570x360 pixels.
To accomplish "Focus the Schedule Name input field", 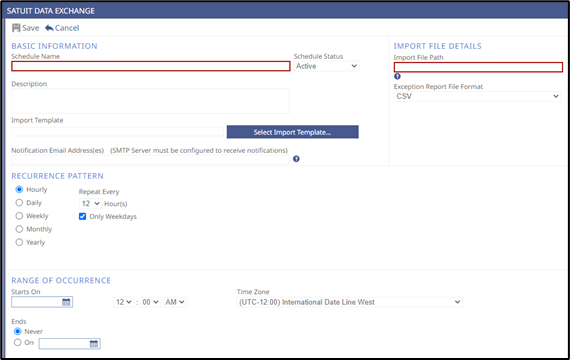I will tap(151, 66).
